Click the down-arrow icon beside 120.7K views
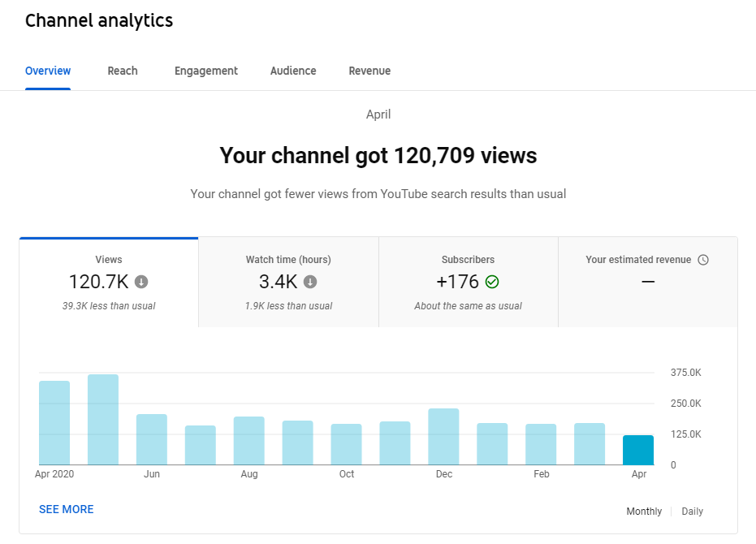756x544 pixels. tap(141, 282)
